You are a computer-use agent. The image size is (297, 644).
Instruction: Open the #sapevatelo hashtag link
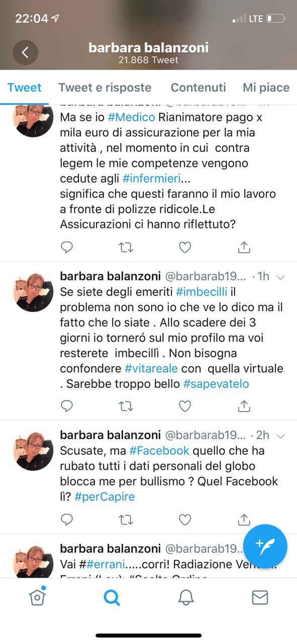pyautogui.click(x=216, y=384)
